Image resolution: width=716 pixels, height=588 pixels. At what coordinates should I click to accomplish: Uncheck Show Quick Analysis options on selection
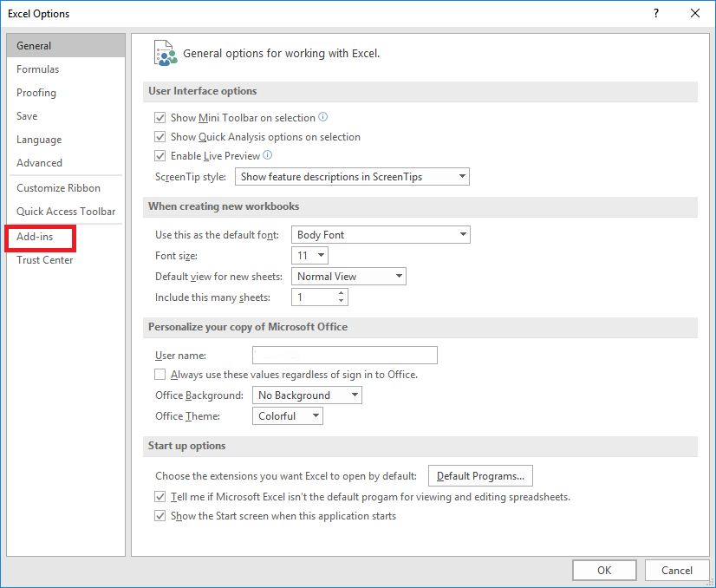160,136
